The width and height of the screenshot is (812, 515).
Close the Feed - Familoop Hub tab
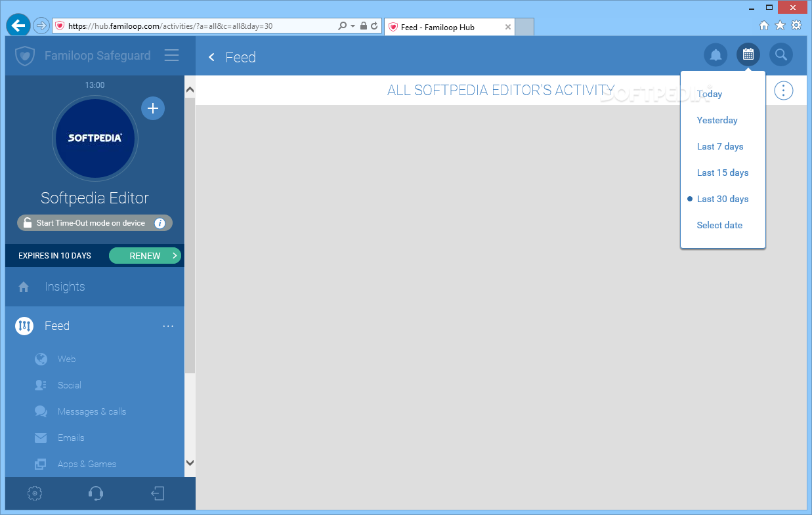507,27
